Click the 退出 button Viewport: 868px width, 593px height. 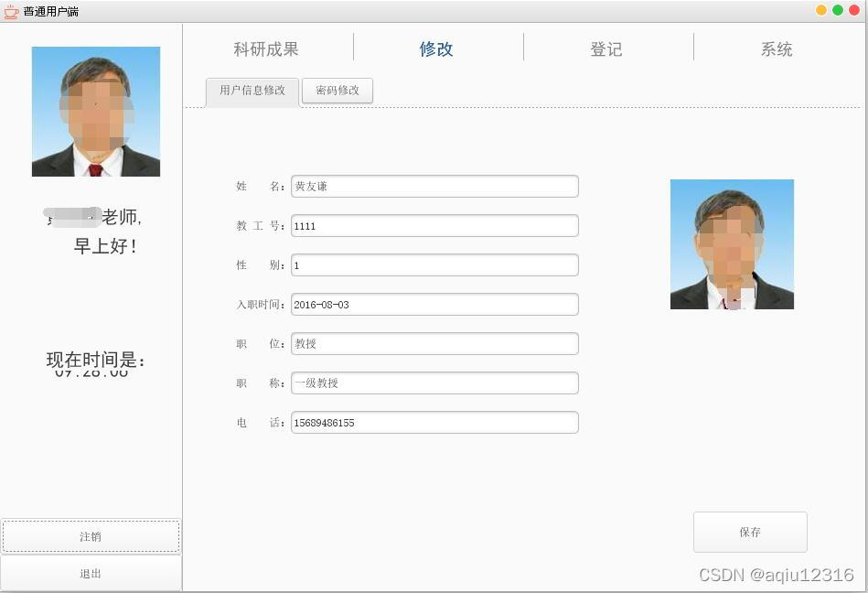(x=91, y=573)
